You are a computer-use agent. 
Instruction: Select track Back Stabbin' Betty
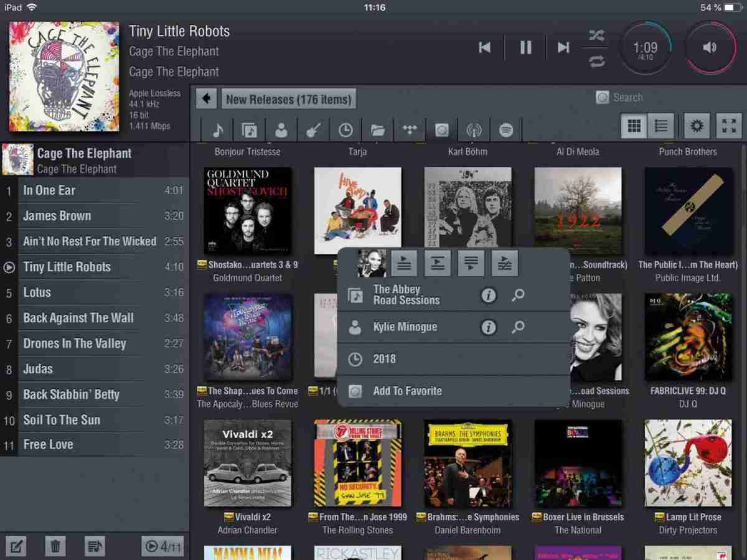coord(94,394)
